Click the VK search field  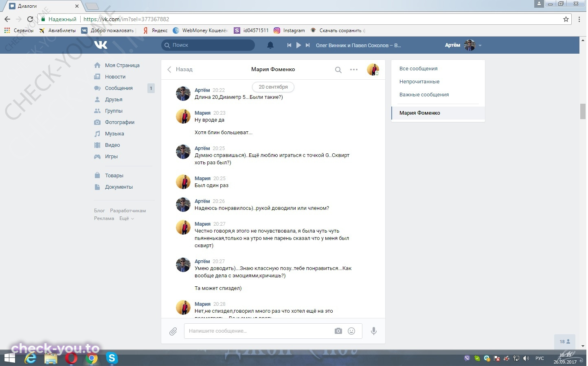208,45
